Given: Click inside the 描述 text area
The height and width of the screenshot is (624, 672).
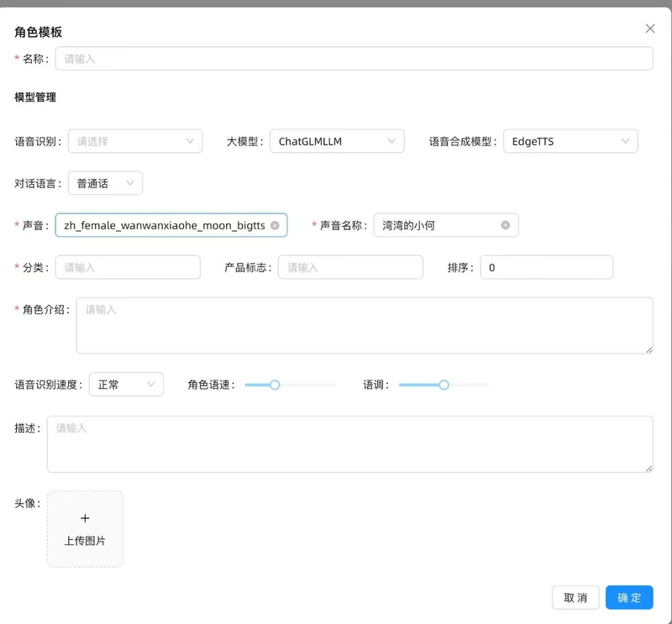Looking at the screenshot, I should (349, 443).
